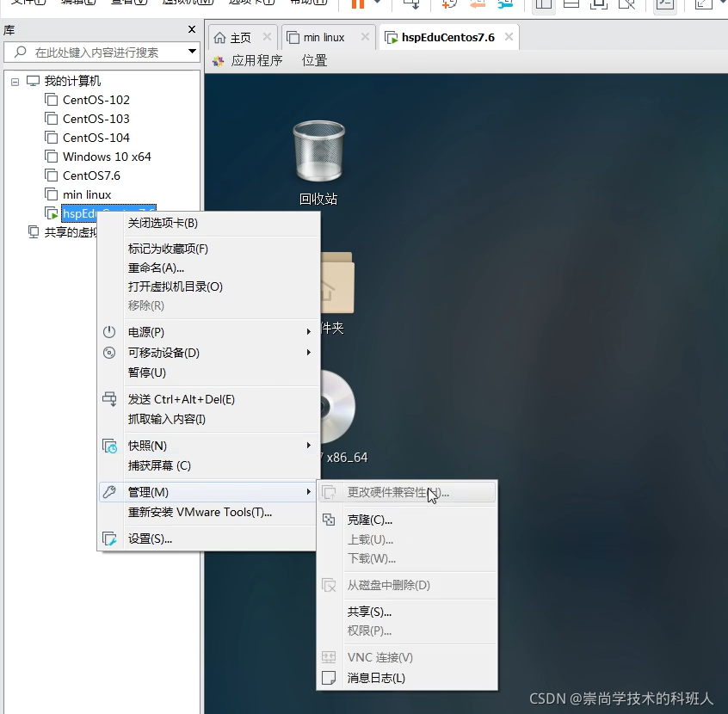Select CentOS-104 in the library
Image resolution: width=728 pixels, height=714 pixels.
pos(96,138)
